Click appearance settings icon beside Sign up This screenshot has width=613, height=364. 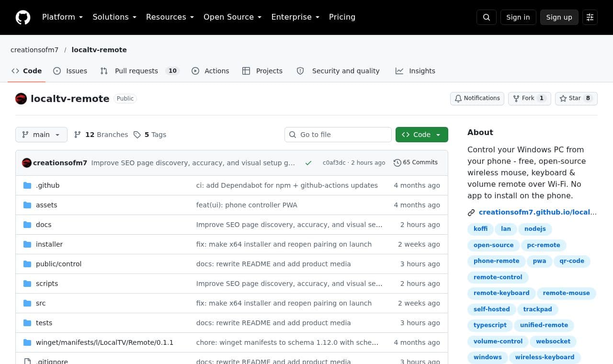pos(590,17)
